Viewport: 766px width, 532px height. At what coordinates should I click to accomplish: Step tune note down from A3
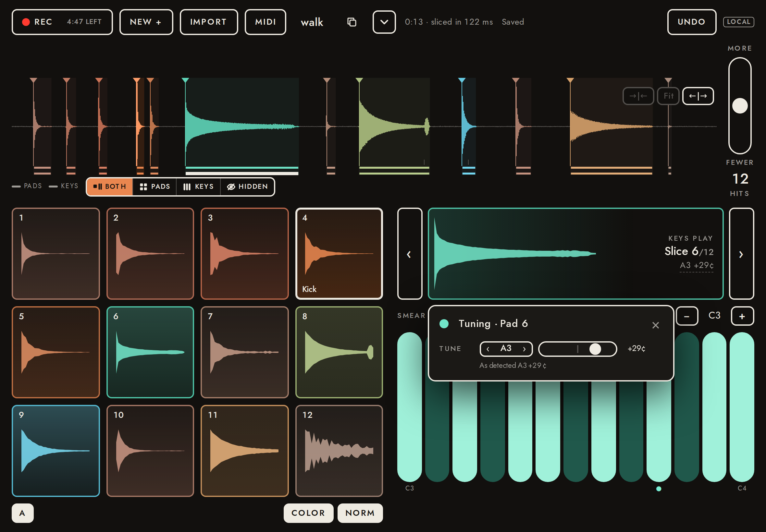pyautogui.click(x=488, y=349)
